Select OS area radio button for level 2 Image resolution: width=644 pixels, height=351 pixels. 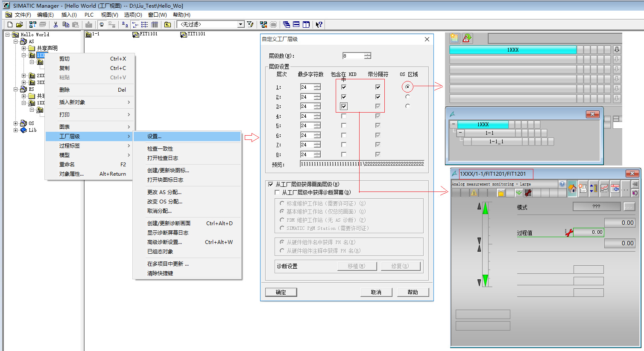[407, 97]
